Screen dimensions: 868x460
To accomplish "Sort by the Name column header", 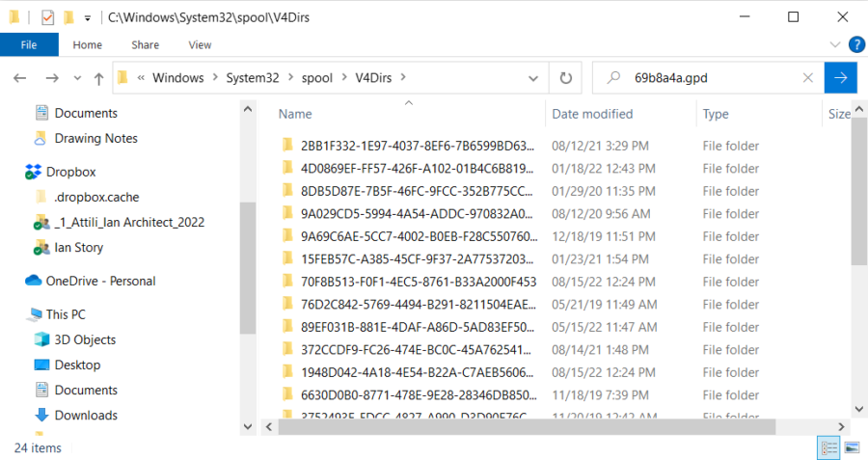I will (x=295, y=114).
